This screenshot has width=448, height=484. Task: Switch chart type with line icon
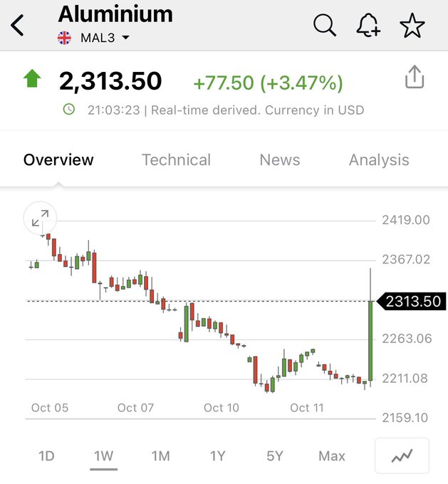click(402, 456)
